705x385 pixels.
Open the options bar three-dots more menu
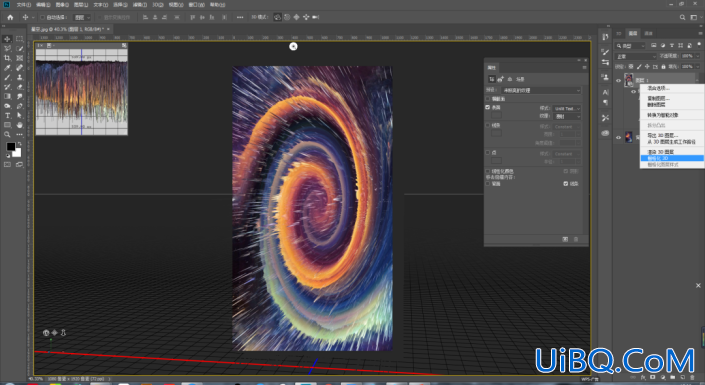pyautogui.click(x=240, y=17)
